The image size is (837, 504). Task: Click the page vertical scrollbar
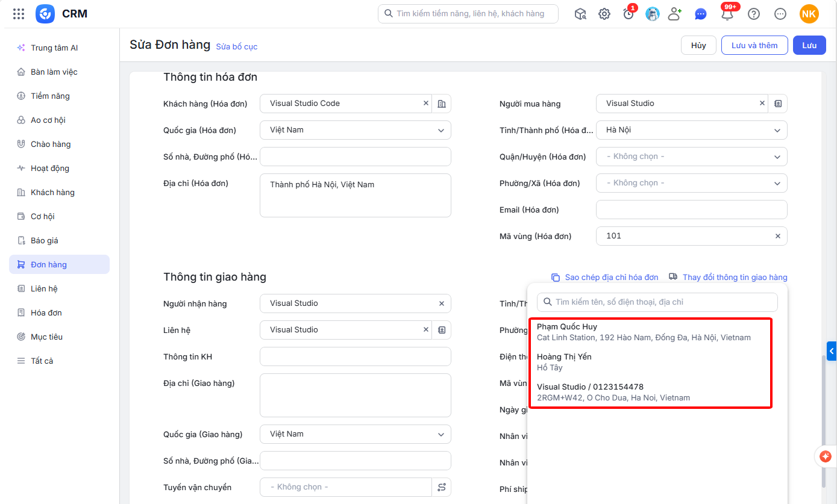point(824,422)
